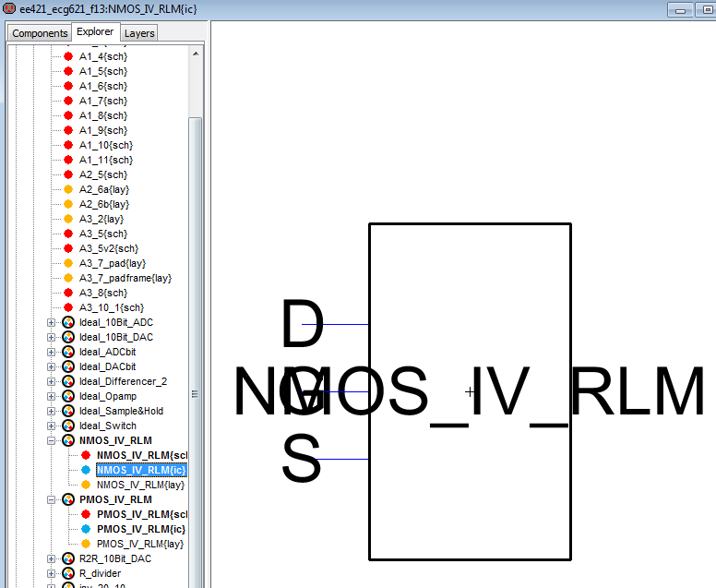
Task: Click the blue icon of PMOS_IV_RLM{ic}
Action: tap(86, 529)
